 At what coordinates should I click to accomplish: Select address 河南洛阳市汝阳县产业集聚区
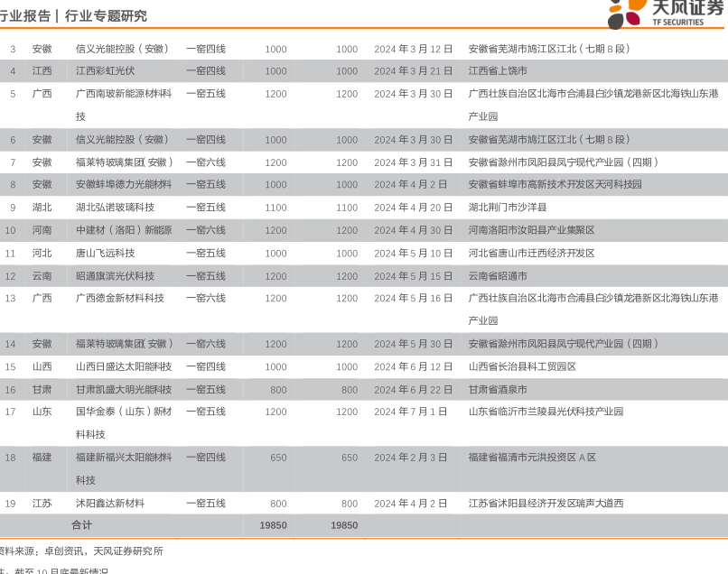click(531, 230)
